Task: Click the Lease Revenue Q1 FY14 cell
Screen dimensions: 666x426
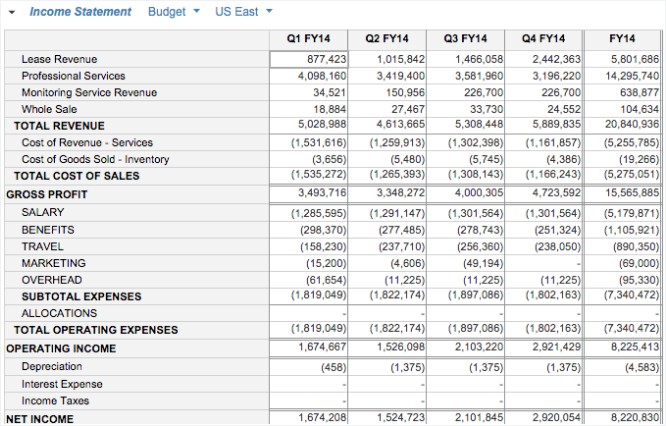Action: click(x=309, y=60)
